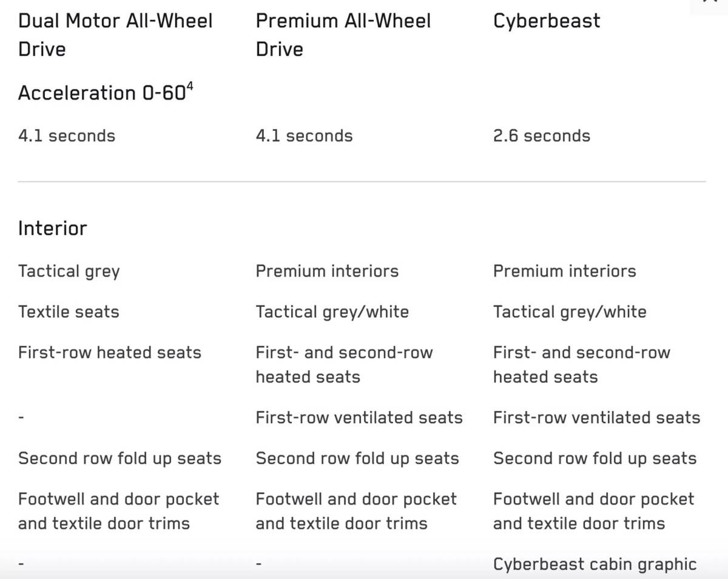Click Premium interiors in the Cyberbeast column
This screenshot has width=728, height=579.
(x=564, y=271)
